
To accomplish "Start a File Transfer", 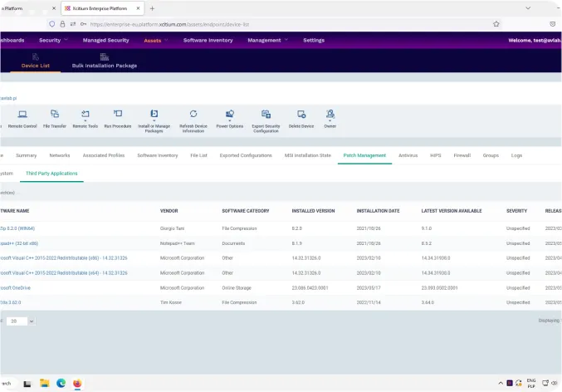I will (55, 119).
